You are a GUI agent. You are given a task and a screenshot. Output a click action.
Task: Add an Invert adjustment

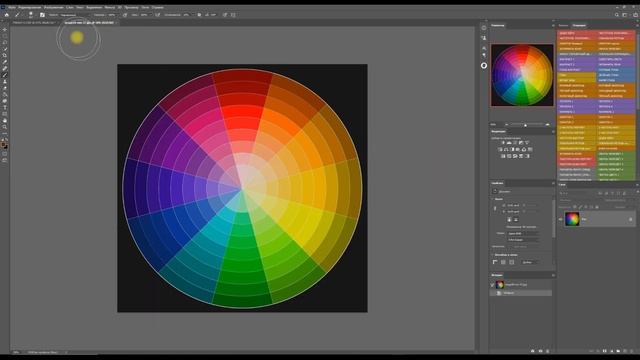tap(503, 156)
